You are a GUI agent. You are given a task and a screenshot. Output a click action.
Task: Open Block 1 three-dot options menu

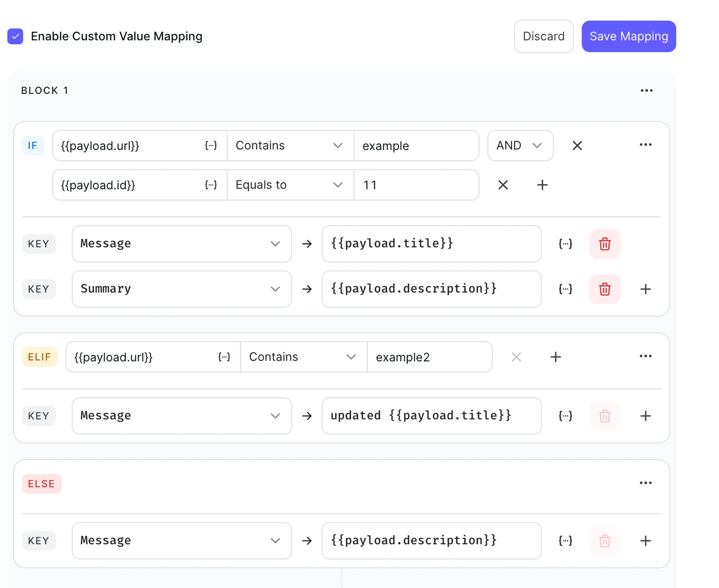646,90
